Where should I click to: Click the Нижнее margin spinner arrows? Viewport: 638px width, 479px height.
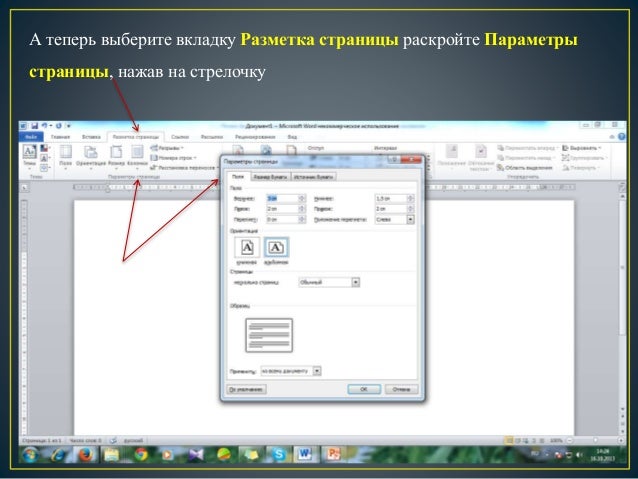[x=411, y=198]
